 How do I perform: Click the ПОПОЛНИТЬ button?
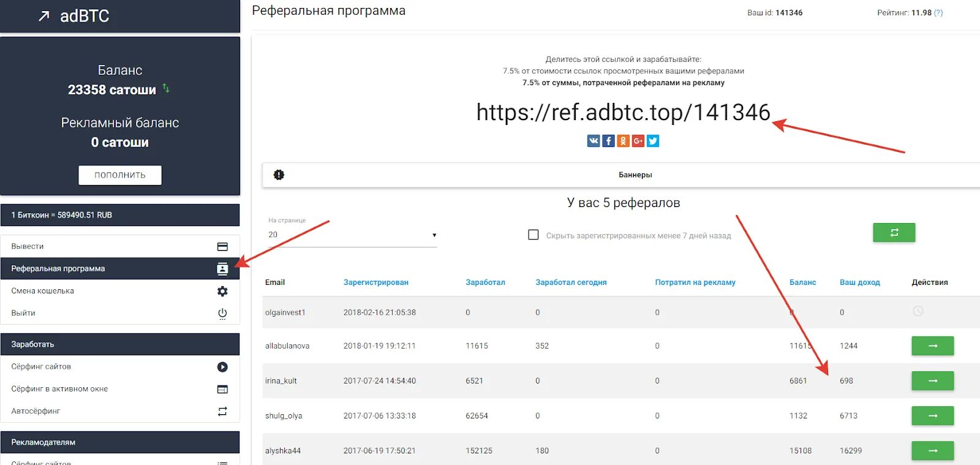[120, 175]
